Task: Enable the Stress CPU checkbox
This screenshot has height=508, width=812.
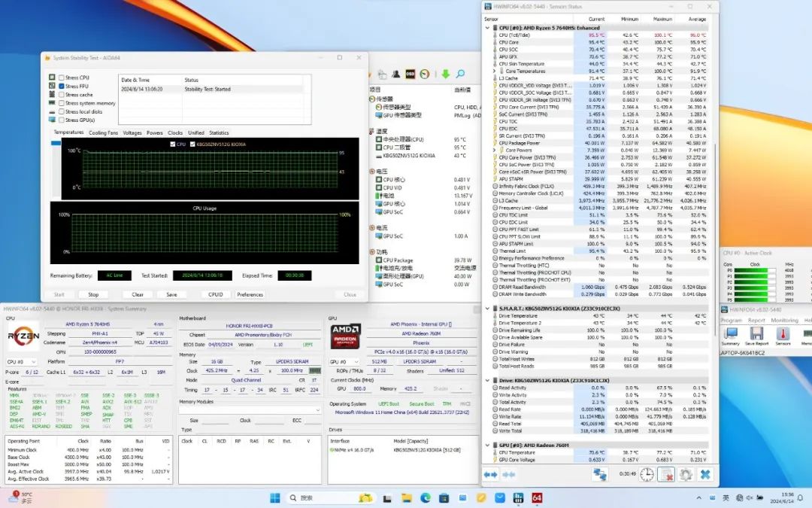Action: click(61, 78)
